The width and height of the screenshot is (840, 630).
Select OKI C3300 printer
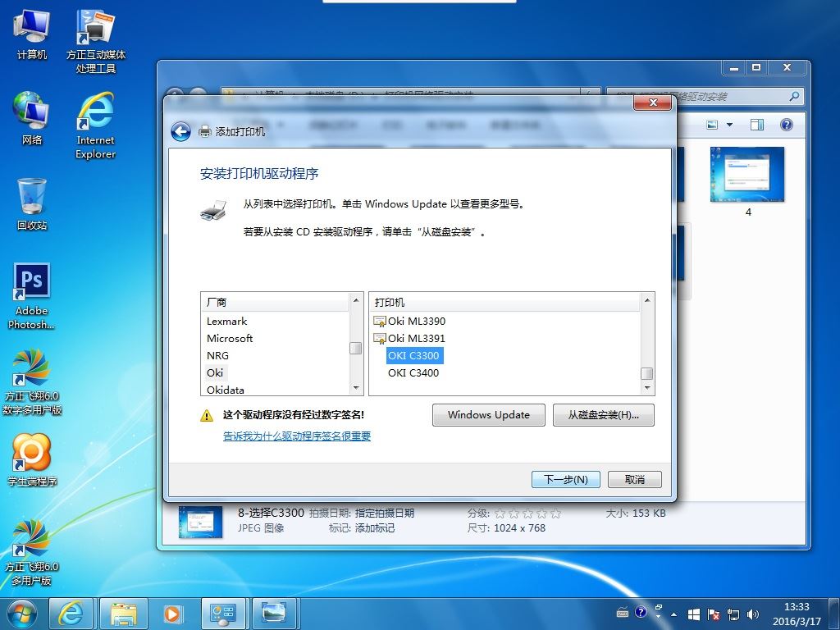pyautogui.click(x=413, y=355)
